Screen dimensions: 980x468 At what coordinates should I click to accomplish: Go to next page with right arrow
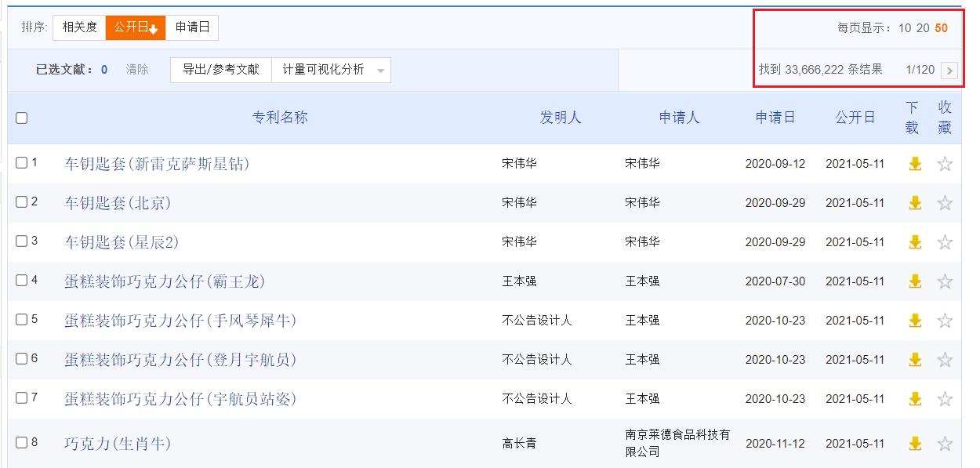[x=949, y=70]
